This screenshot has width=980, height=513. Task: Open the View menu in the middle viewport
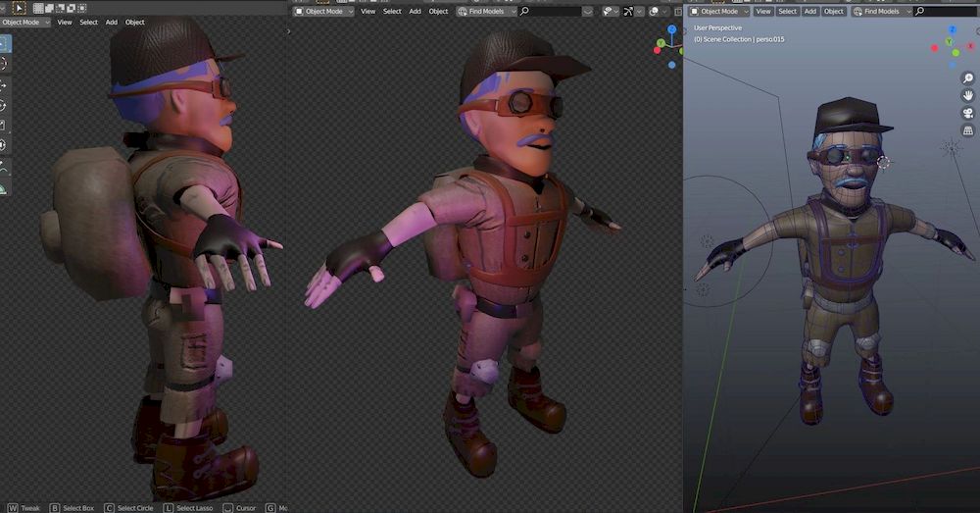368,11
